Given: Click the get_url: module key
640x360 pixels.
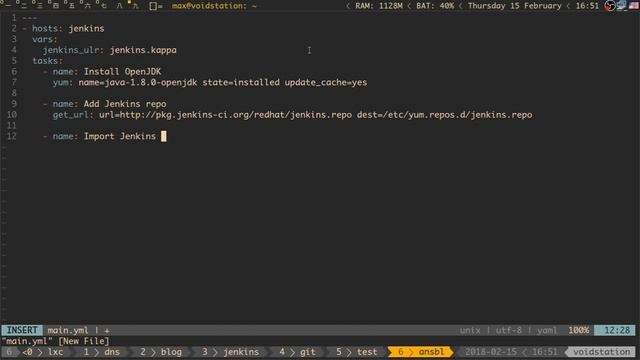Looking at the screenshot, I should point(73,115).
